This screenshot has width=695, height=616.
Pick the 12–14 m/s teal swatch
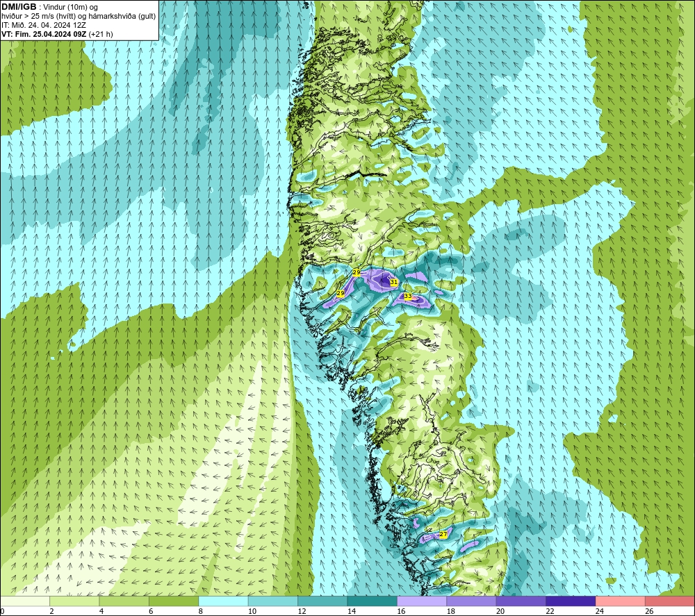coord(322,601)
